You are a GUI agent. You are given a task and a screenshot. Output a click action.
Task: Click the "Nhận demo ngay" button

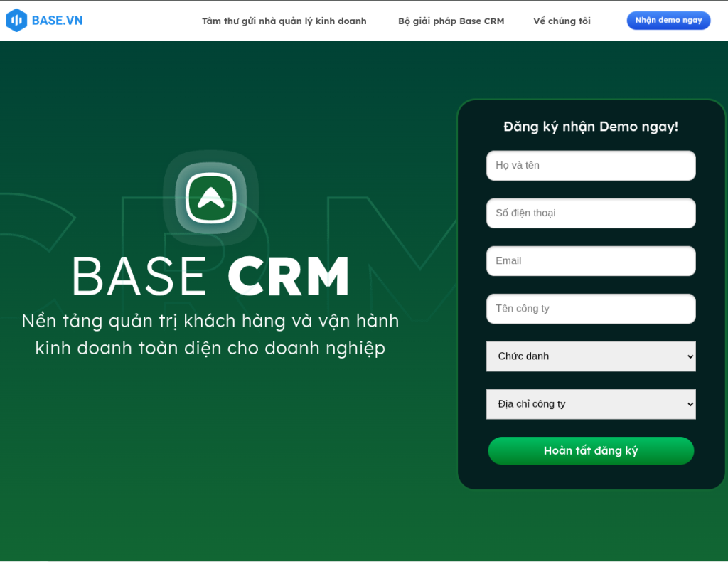point(668,21)
